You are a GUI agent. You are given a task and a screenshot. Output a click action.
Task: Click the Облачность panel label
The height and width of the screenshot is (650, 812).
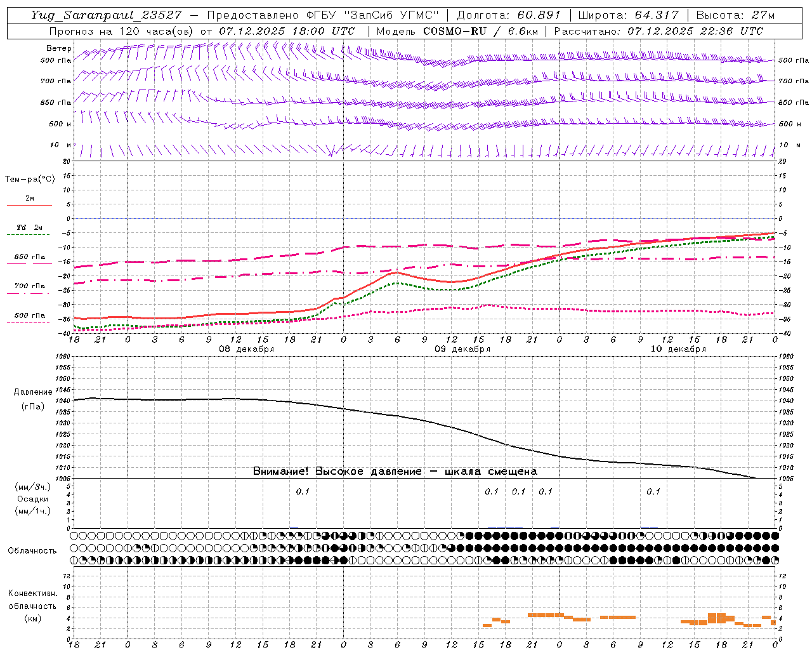(32, 551)
